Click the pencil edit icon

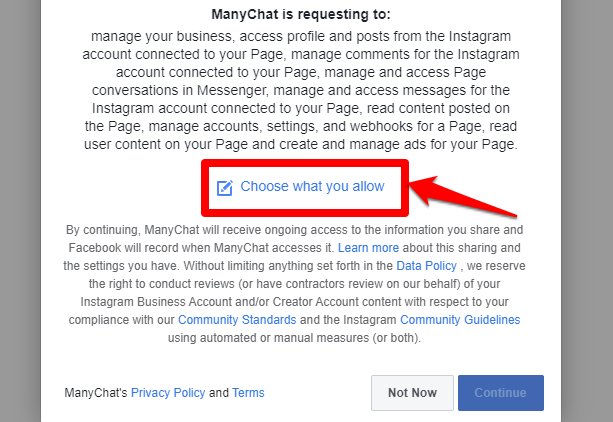point(225,187)
